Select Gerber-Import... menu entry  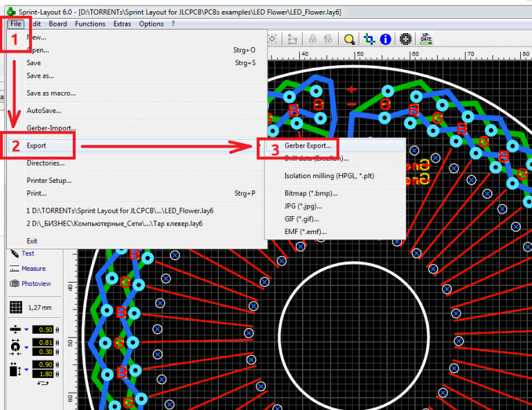[137, 128]
